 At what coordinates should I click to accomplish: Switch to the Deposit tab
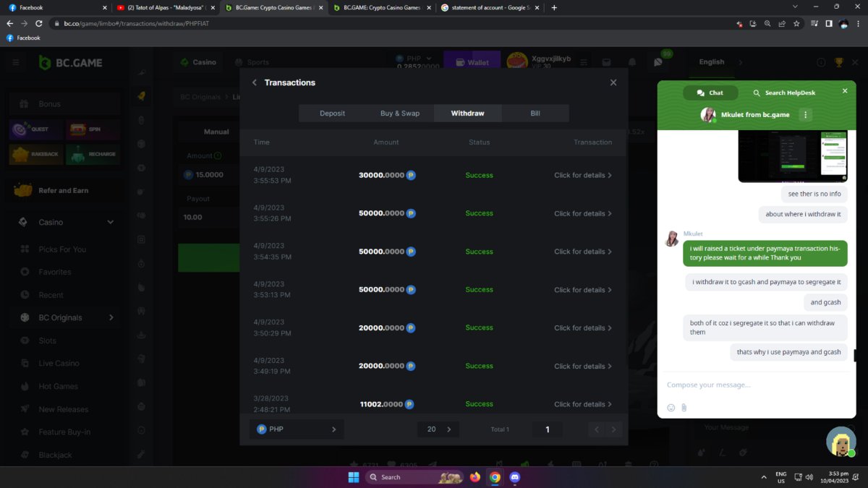[x=332, y=114]
